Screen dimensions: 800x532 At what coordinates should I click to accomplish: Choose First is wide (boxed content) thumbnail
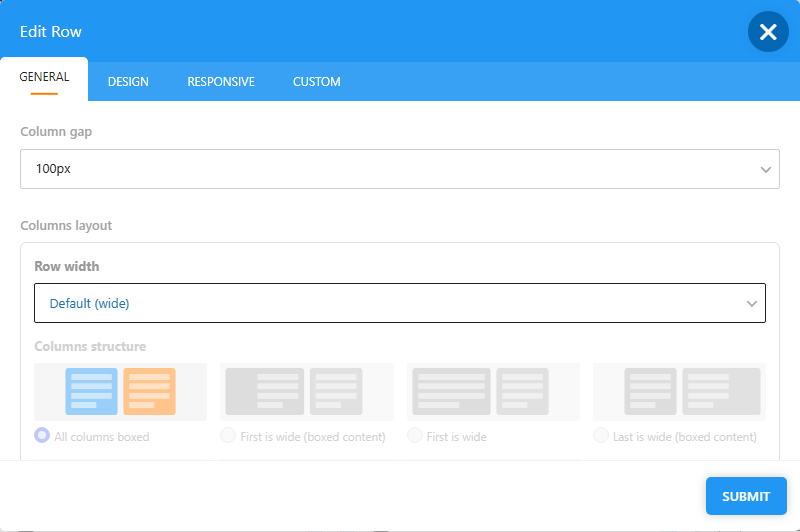pyautogui.click(x=307, y=392)
